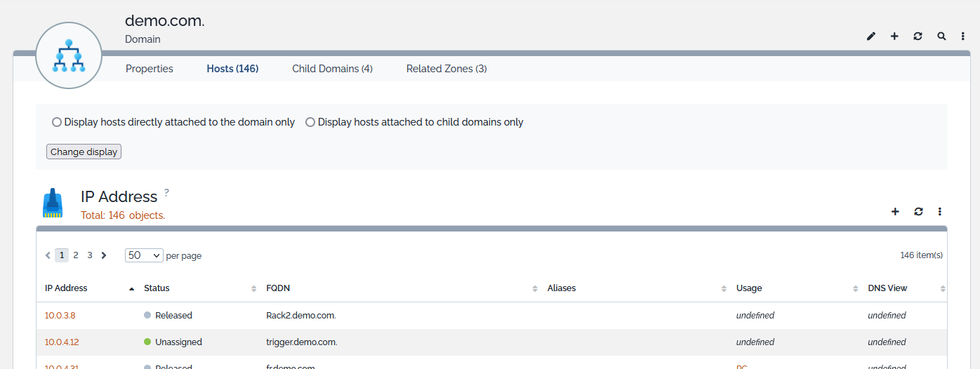Image resolution: width=980 pixels, height=369 pixels.
Task: Open the per page count dropdown
Action: click(x=144, y=255)
